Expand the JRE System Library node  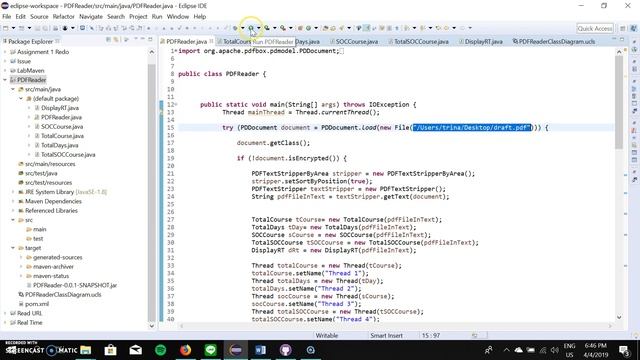tap(13, 192)
